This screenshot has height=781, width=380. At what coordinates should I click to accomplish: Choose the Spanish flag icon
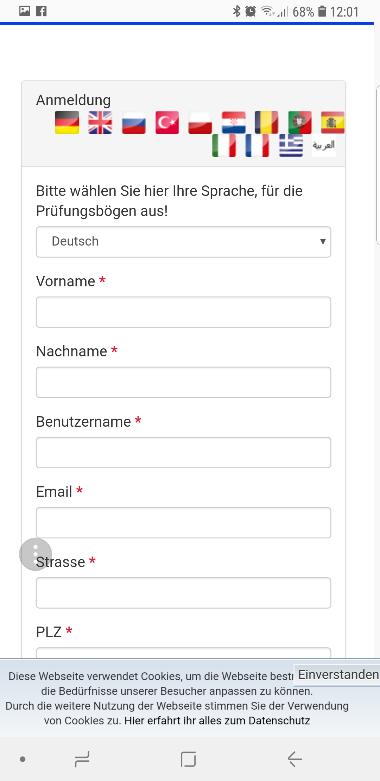(333, 123)
